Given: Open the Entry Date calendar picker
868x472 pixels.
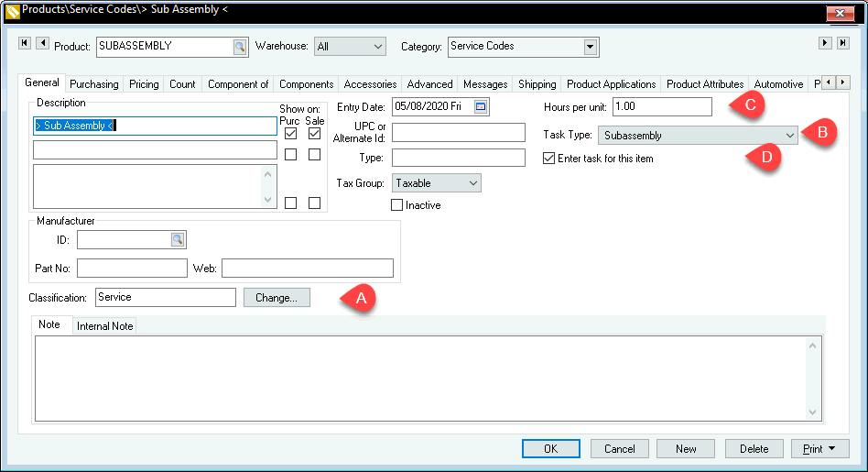Looking at the screenshot, I should click(x=481, y=107).
